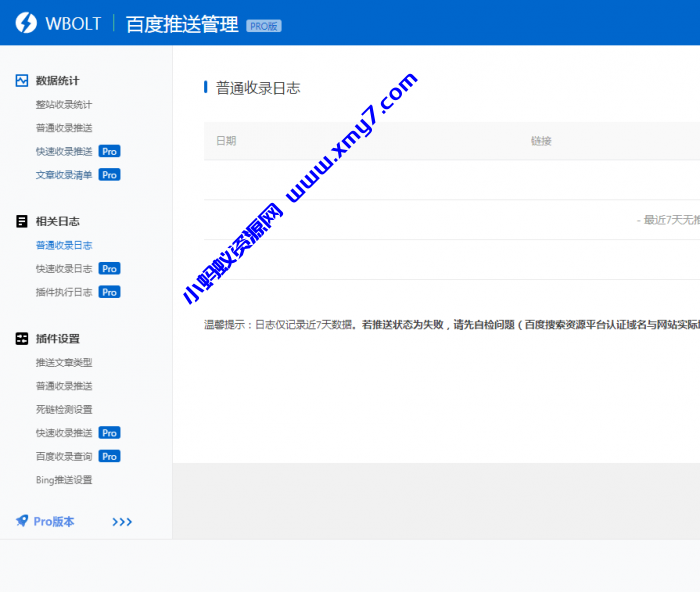Open 快速收录推送 under 插件设置
700x592 pixels.
pos(64,433)
